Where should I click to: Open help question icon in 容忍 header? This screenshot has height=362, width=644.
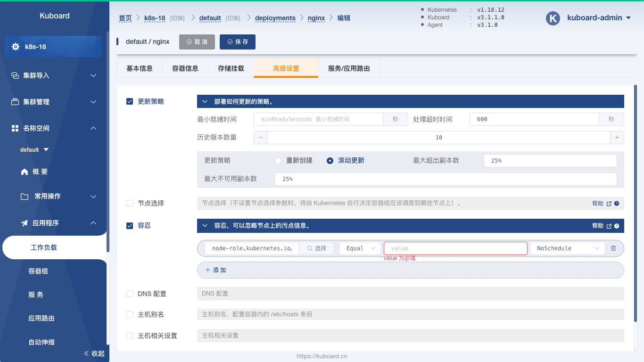point(617,226)
